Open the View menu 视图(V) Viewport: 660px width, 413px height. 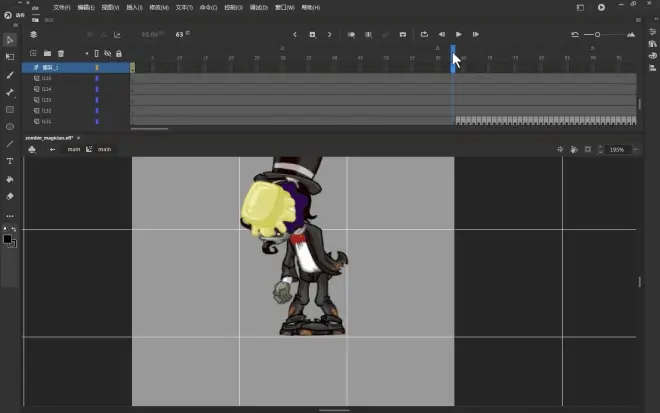click(110, 8)
